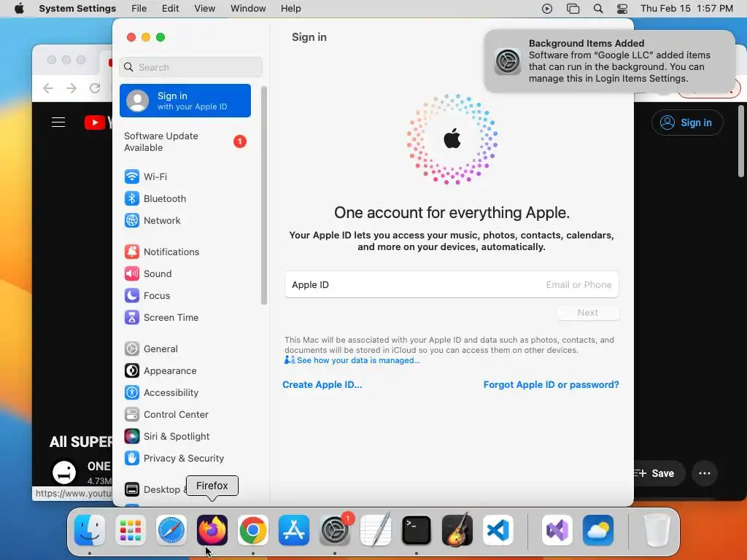Image resolution: width=747 pixels, height=560 pixels.
Task: Open TextEdit from the Dock
Action: pyautogui.click(x=376, y=530)
